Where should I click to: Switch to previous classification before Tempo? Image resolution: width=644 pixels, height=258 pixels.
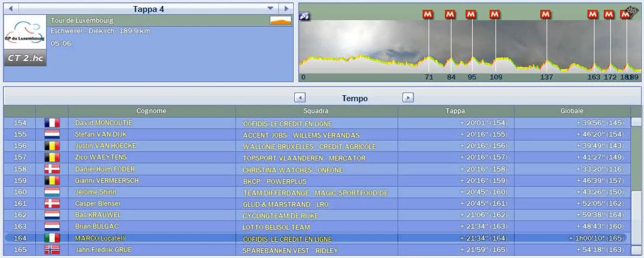(300, 98)
